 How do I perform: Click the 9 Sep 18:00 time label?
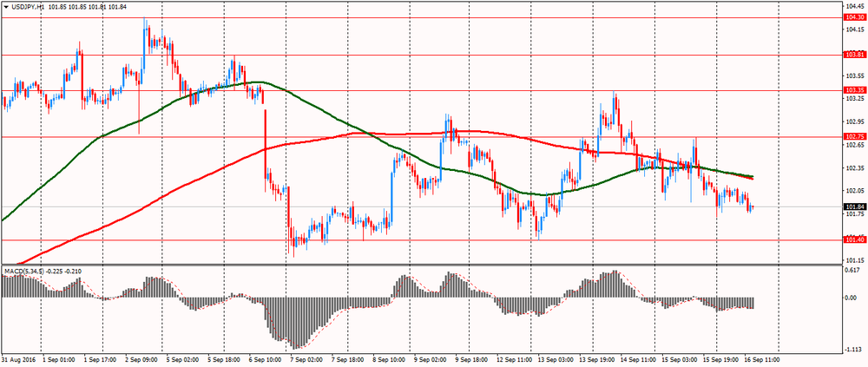point(470,359)
